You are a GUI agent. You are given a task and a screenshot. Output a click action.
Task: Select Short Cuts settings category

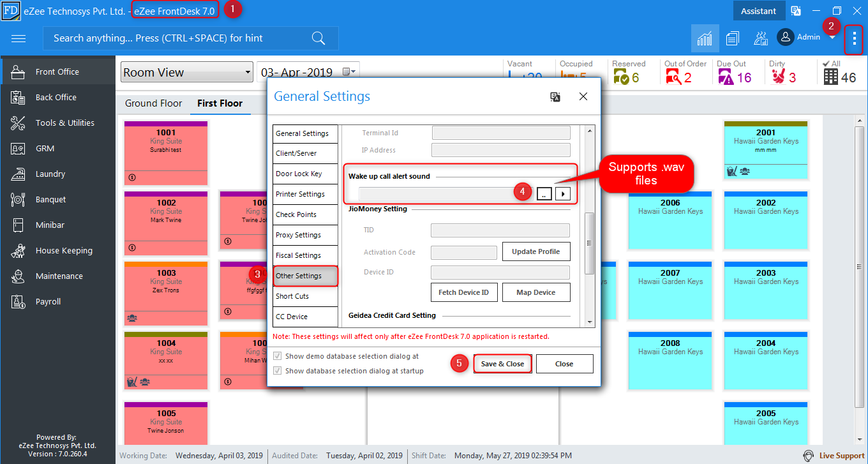[305, 296]
